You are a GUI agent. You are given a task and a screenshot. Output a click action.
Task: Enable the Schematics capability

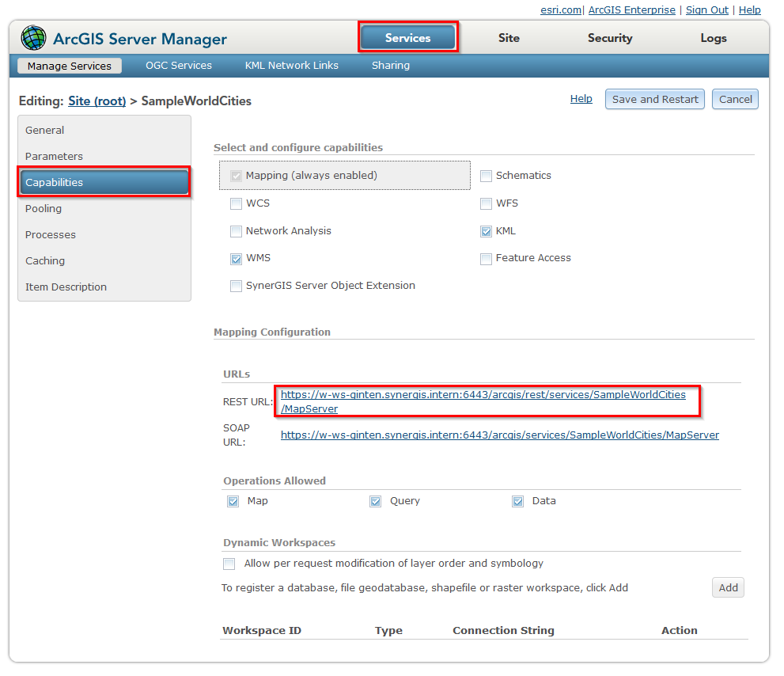[486, 177]
